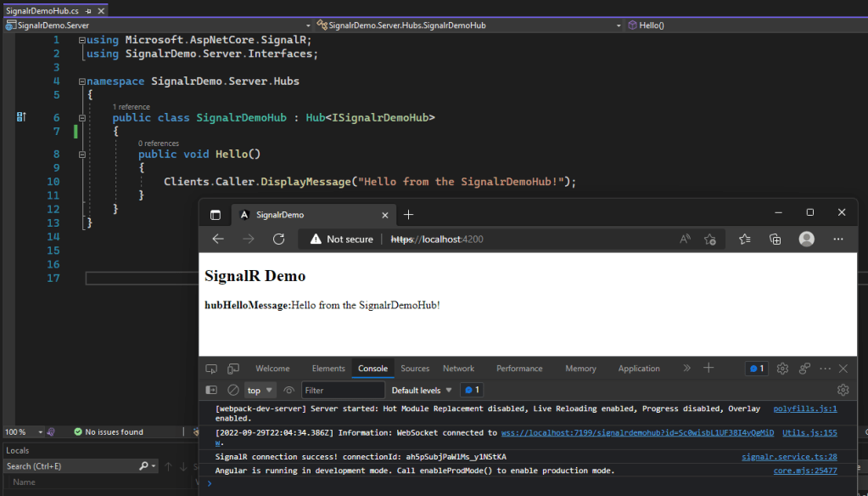
Task: Clear the console with the clear icon
Action: coord(232,391)
